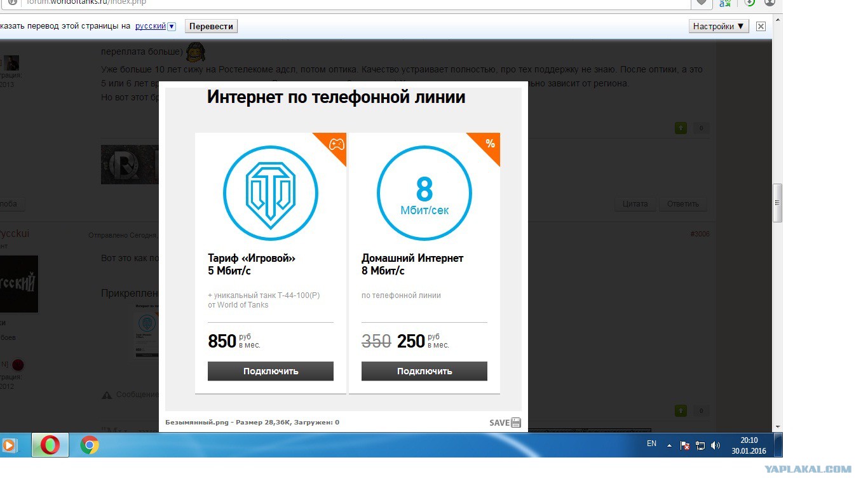Screen dimensions: 868x488
Task: Click the '8 Мбит/сек' speed circle
Action: point(424,193)
